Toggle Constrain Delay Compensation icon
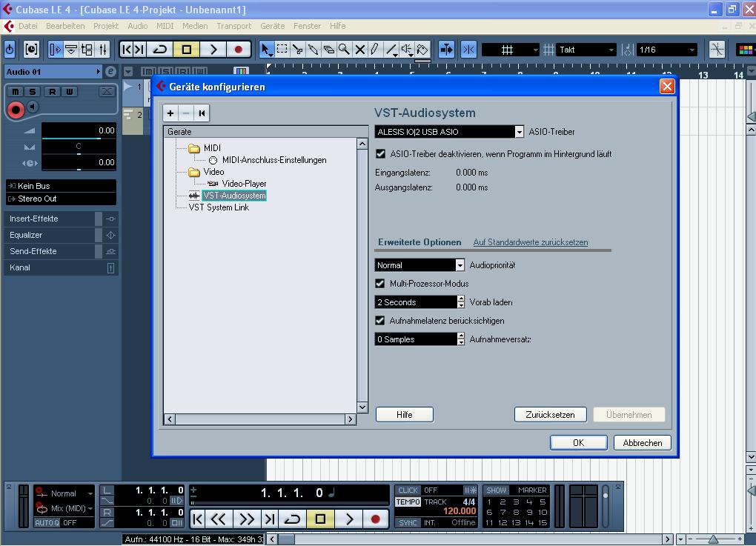The height and width of the screenshot is (546, 756). click(31, 49)
